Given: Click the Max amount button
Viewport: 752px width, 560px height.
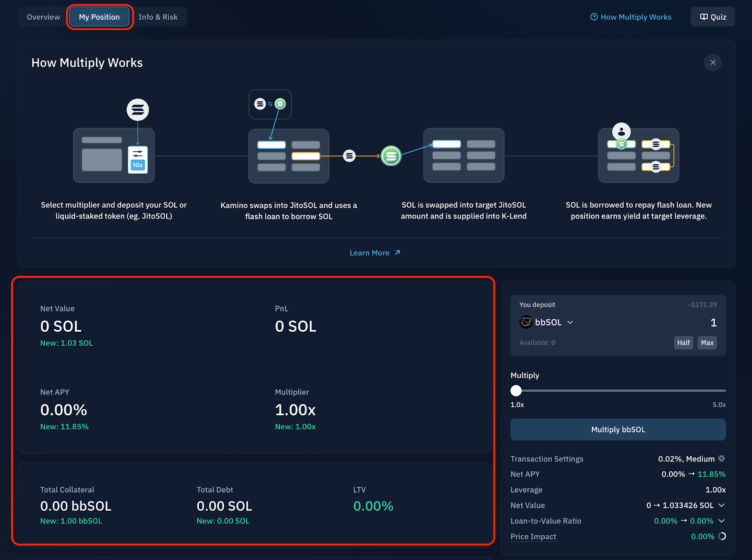Looking at the screenshot, I should click(x=707, y=342).
